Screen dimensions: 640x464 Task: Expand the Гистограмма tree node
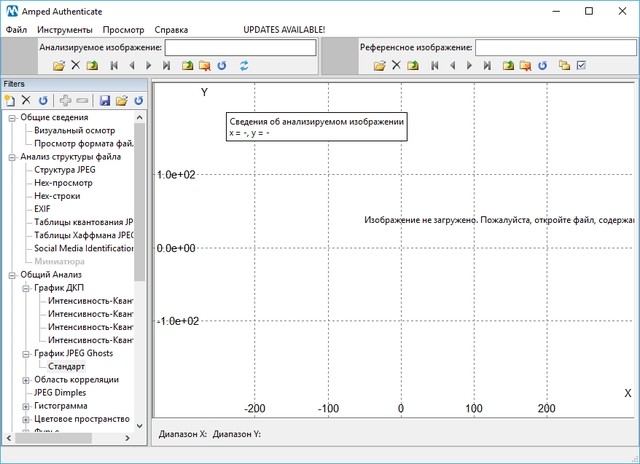[26, 406]
